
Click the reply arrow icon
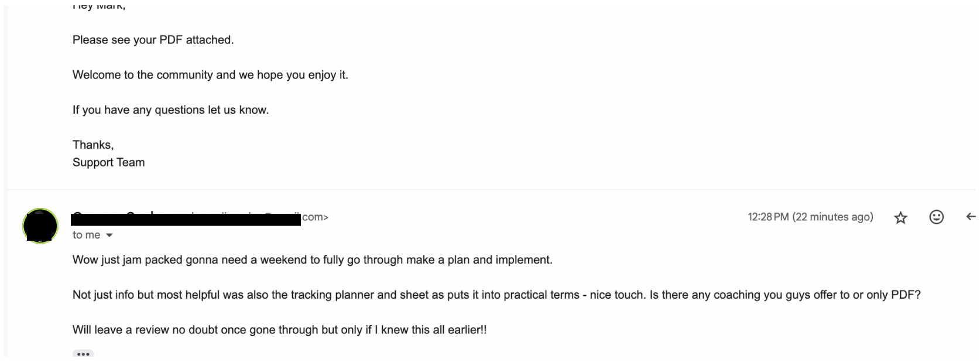click(x=971, y=217)
